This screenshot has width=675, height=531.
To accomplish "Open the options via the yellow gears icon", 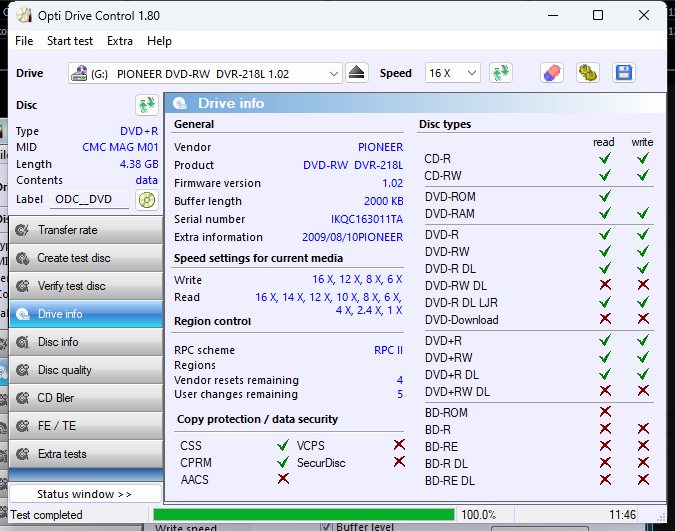I will (x=588, y=73).
